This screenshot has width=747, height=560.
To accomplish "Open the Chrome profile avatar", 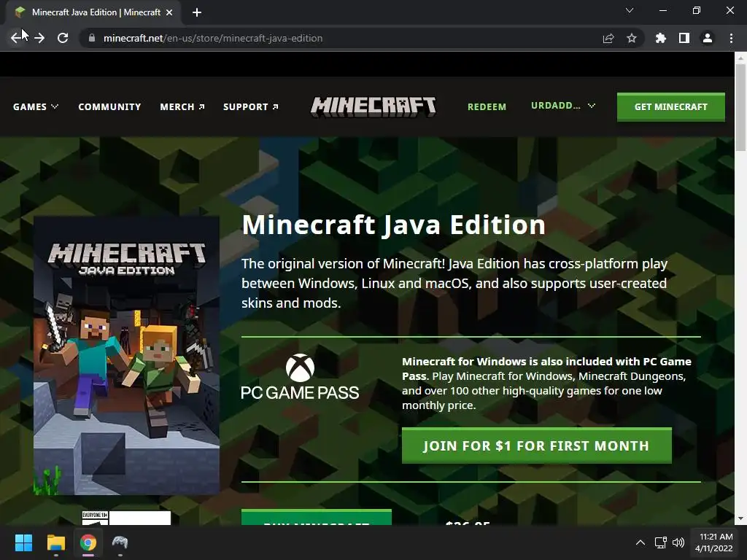I will 708,38.
